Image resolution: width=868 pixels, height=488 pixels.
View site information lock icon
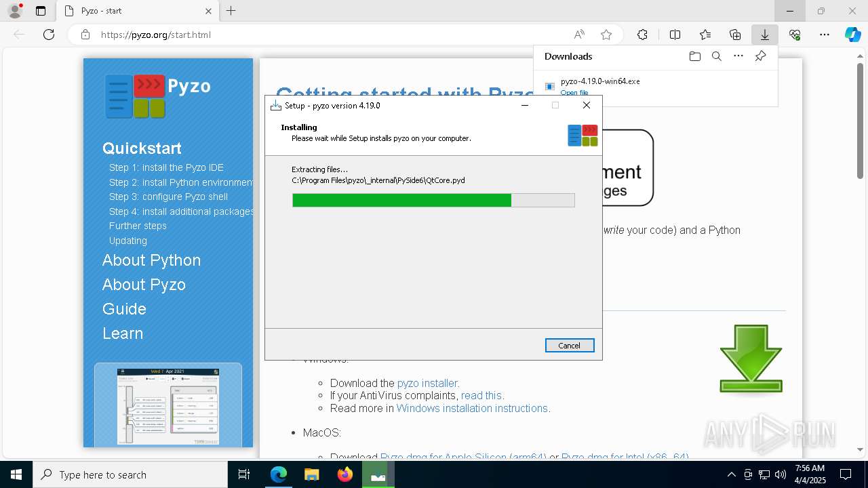click(85, 35)
